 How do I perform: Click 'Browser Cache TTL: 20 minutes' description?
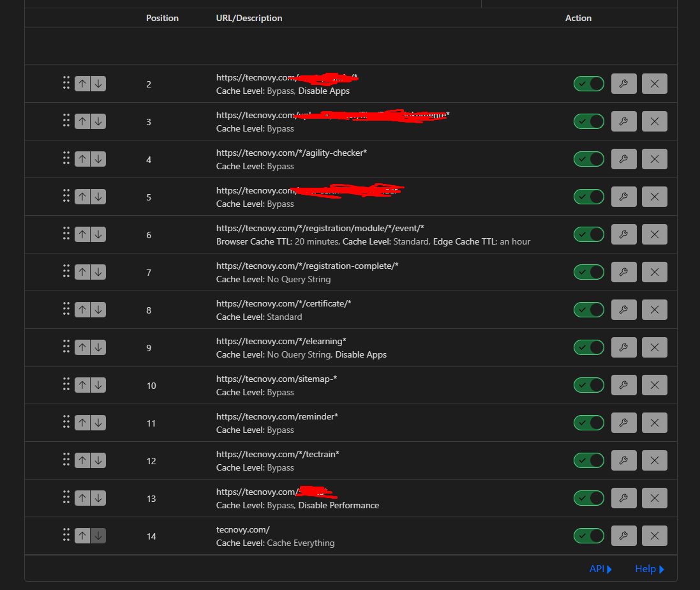(277, 241)
